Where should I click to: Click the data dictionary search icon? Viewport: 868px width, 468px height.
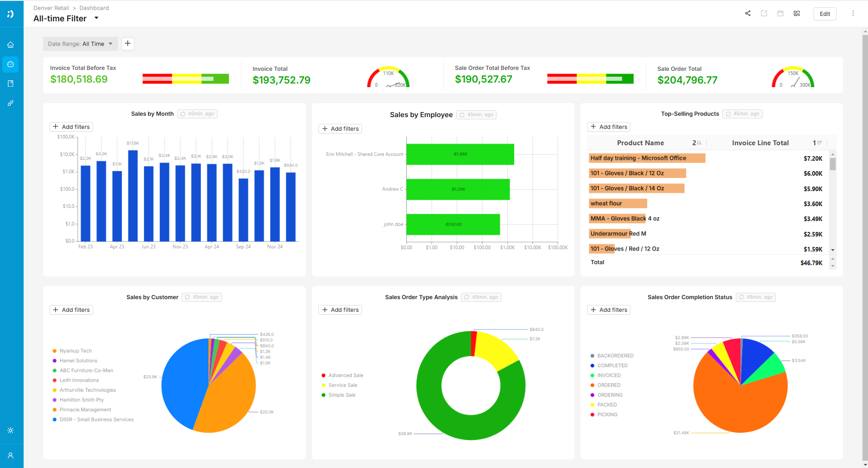797,14
